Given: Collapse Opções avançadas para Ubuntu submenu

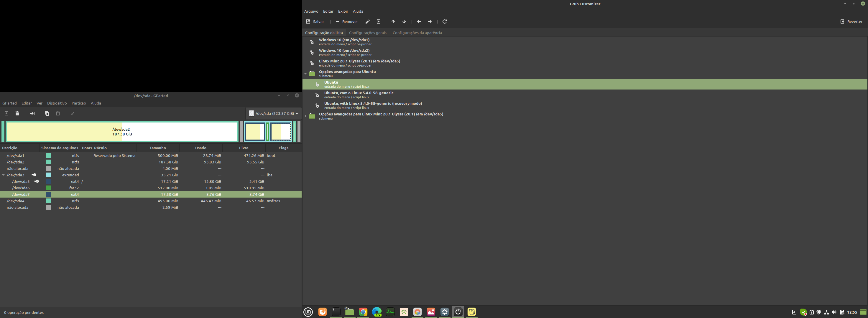Looking at the screenshot, I should click(x=305, y=73).
